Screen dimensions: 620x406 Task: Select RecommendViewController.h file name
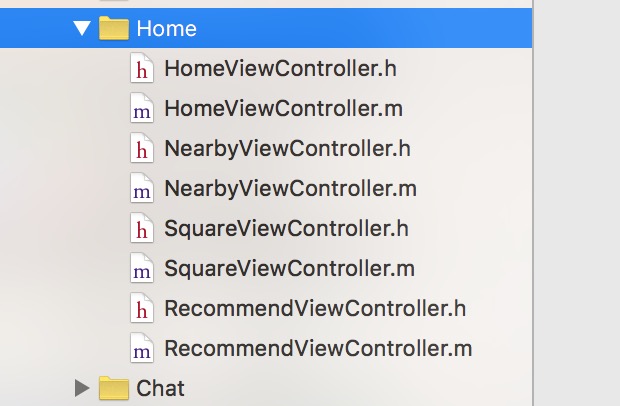(x=315, y=309)
